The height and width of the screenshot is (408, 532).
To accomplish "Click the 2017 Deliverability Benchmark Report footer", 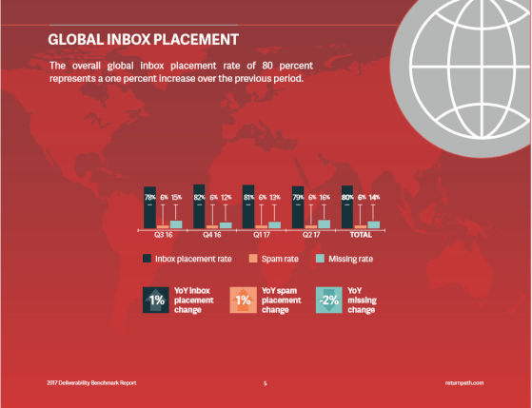I will (x=91, y=382).
